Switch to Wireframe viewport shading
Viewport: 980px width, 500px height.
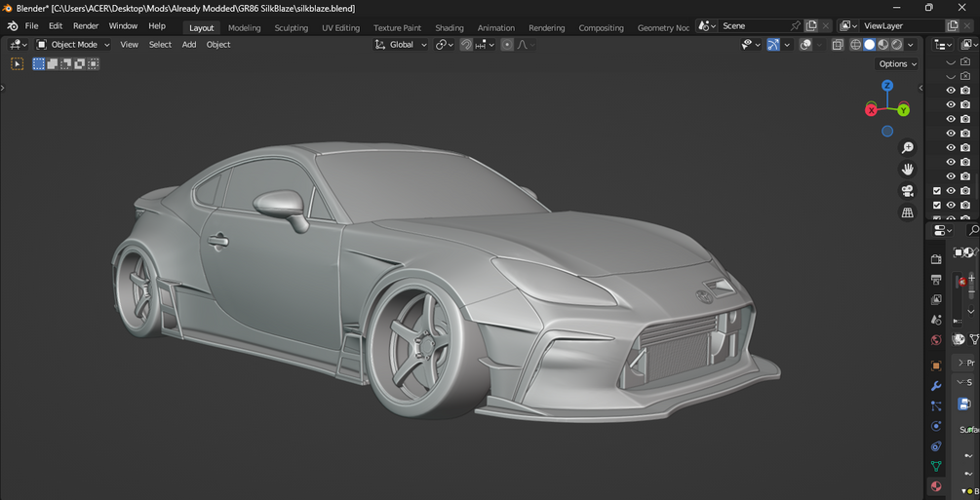855,45
